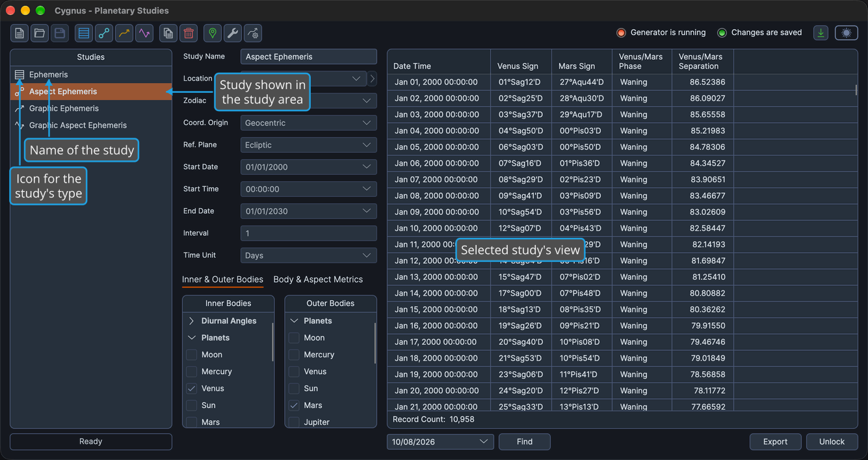Uncheck Mars in Outer Bodies list

294,405
